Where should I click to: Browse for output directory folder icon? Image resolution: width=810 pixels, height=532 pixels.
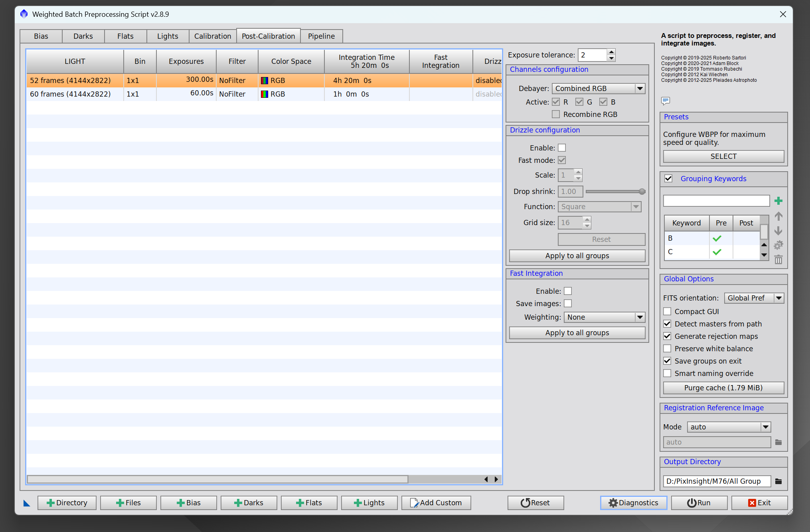(778, 481)
